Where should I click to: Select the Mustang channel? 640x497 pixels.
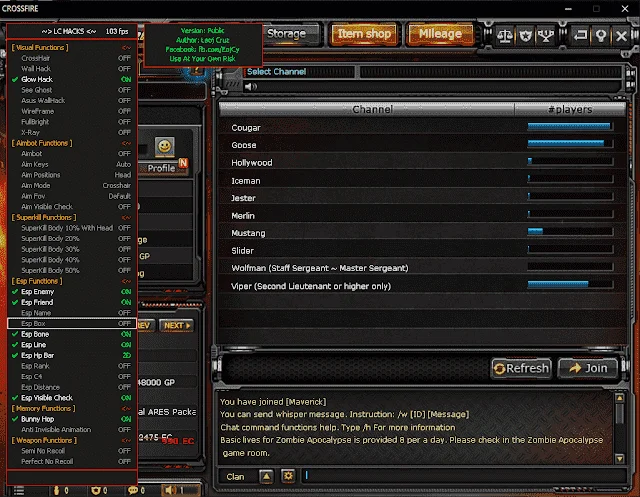[422, 233]
